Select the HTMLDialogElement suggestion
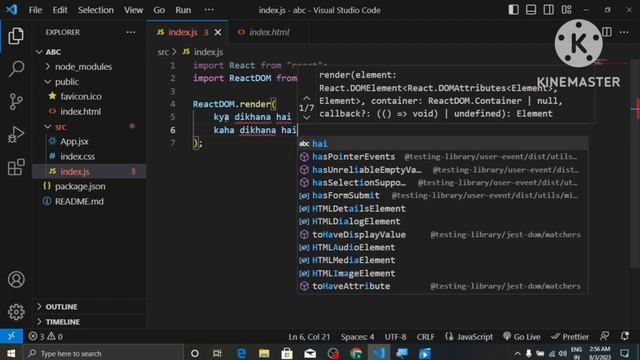The height and width of the screenshot is (360, 640). 442,221
